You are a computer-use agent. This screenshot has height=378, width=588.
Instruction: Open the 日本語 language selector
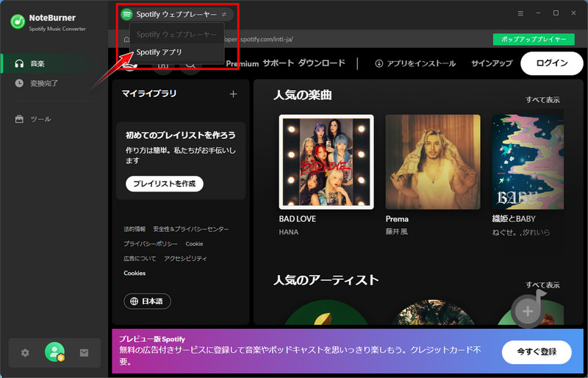click(147, 301)
